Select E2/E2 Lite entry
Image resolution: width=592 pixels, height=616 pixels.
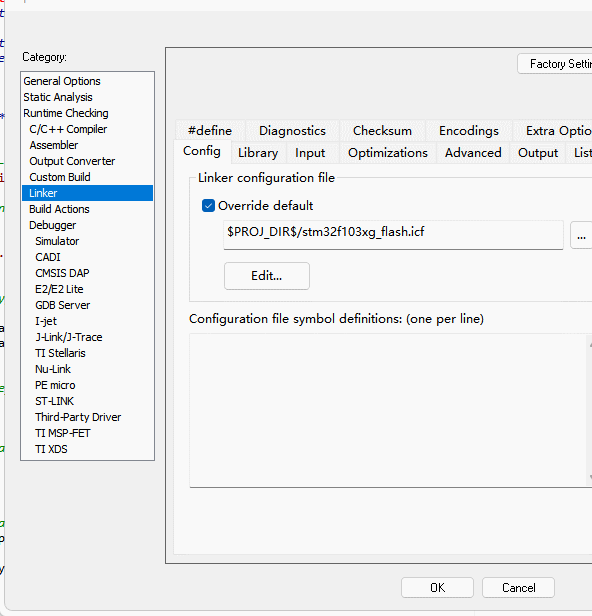pos(87,289)
